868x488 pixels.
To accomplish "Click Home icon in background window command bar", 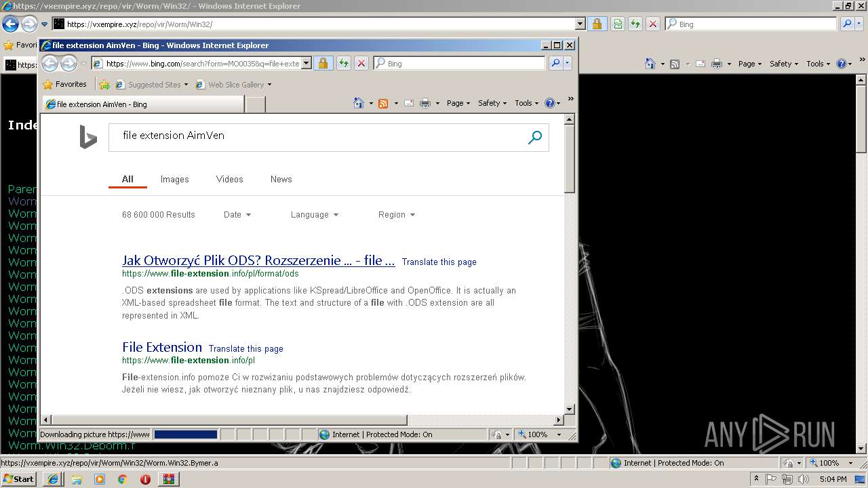I will [650, 64].
